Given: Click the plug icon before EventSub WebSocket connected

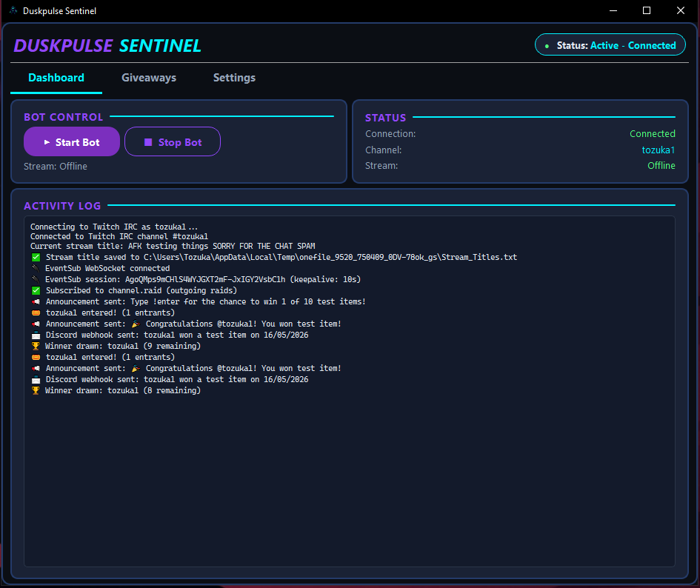Looking at the screenshot, I should tap(36, 268).
